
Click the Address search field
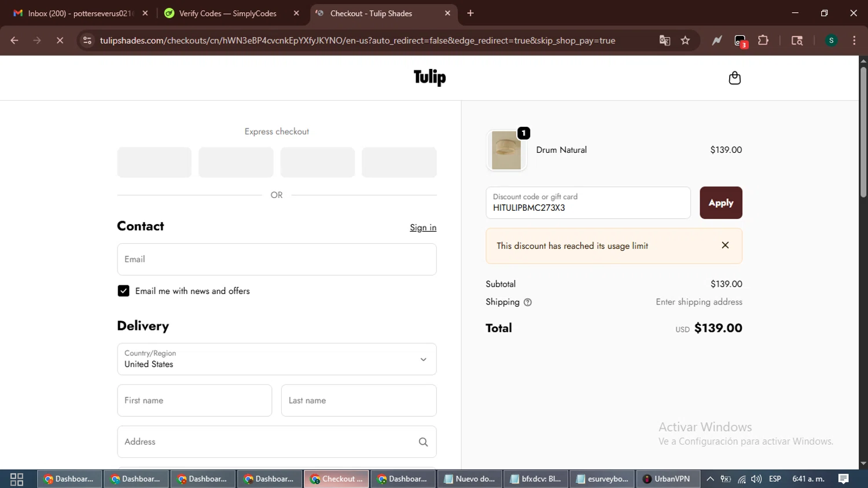point(277,442)
